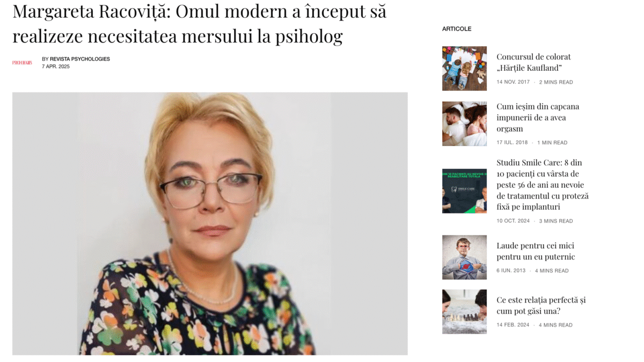Click the 14 Feb. 2024 date label

[x=513, y=325]
